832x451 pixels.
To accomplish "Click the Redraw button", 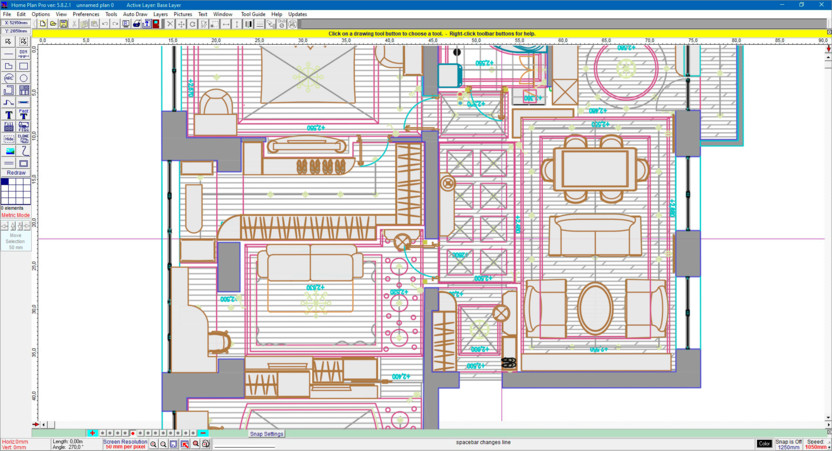I will [x=16, y=172].
